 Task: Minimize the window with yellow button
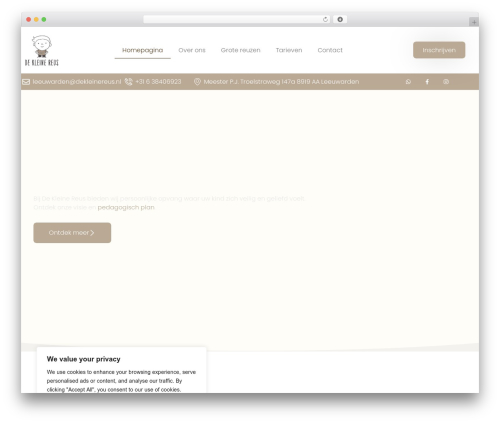(36, 19)
